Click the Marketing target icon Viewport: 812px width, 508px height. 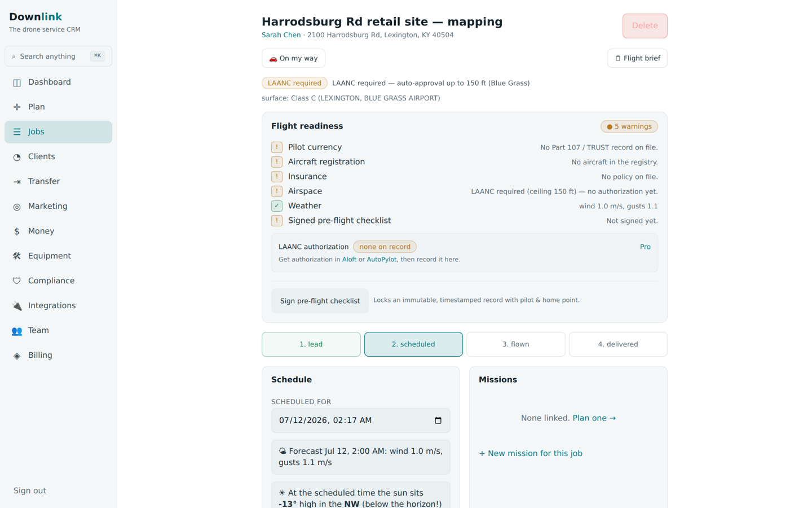click(x=17, y=207)
